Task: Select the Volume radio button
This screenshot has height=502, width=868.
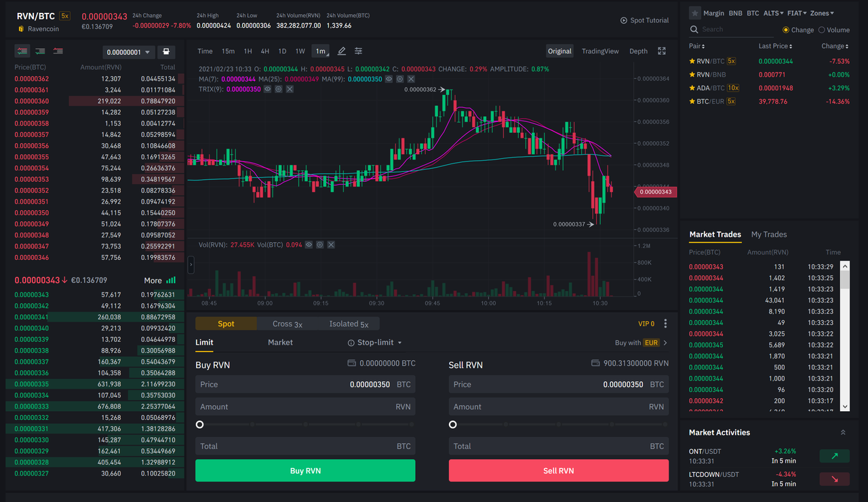Action: click(x=822, y=30)
